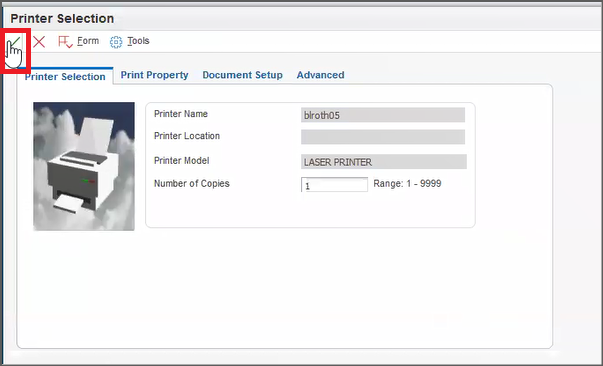Click the Printer Model field LASER PRINTER

coord(384,162)
